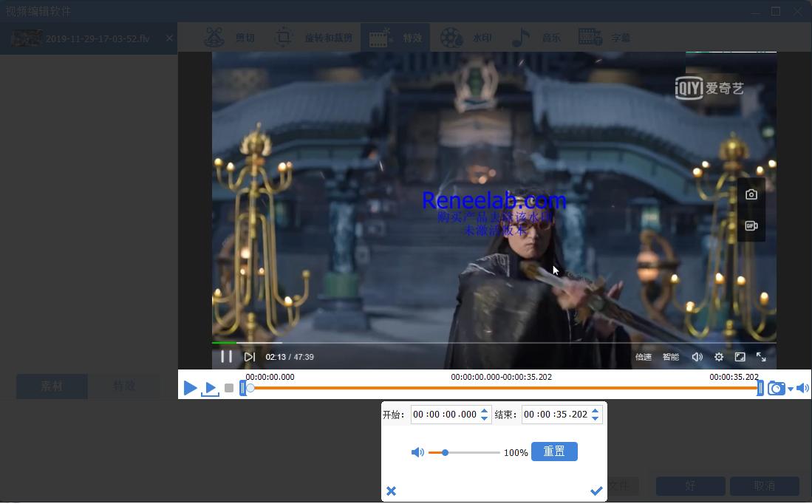The image size is (812, 504).
Task: Open the 剪切 cut tab
Action: tap(228, 38)
